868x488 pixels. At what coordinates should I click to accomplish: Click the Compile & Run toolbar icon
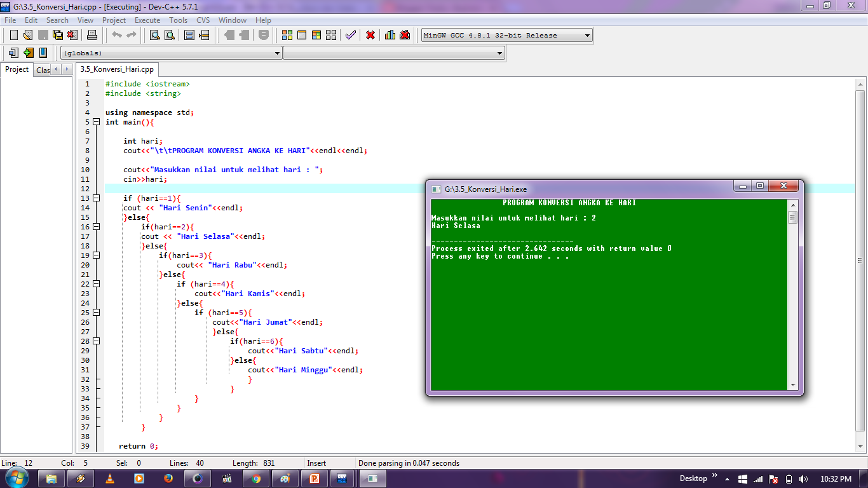pos(316,35)
